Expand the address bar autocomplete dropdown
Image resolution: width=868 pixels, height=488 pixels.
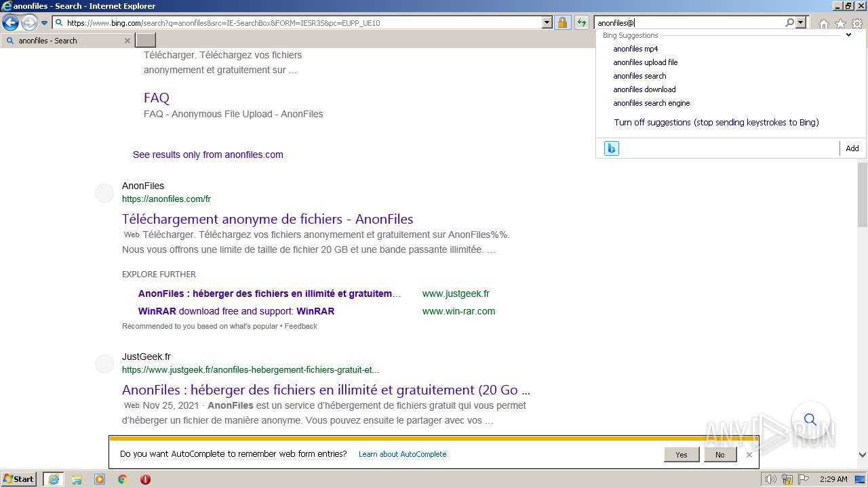pyautogui.click(x=547, y=22)
